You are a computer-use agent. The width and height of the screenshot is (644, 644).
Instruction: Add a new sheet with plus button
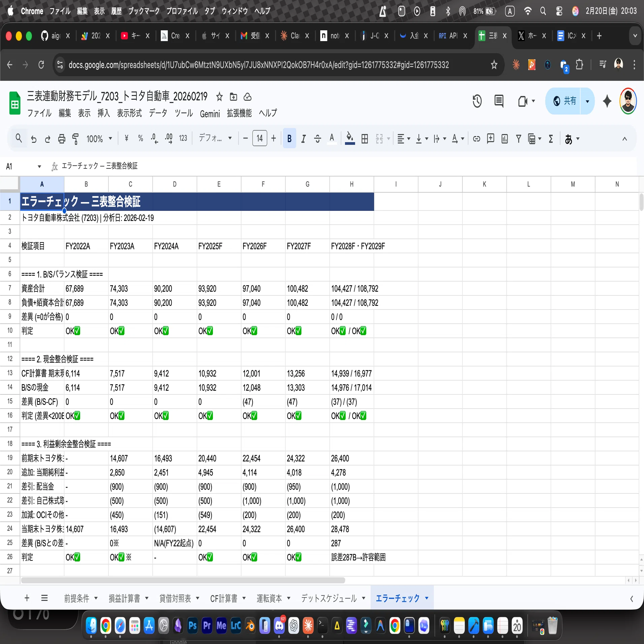(27, 598)
